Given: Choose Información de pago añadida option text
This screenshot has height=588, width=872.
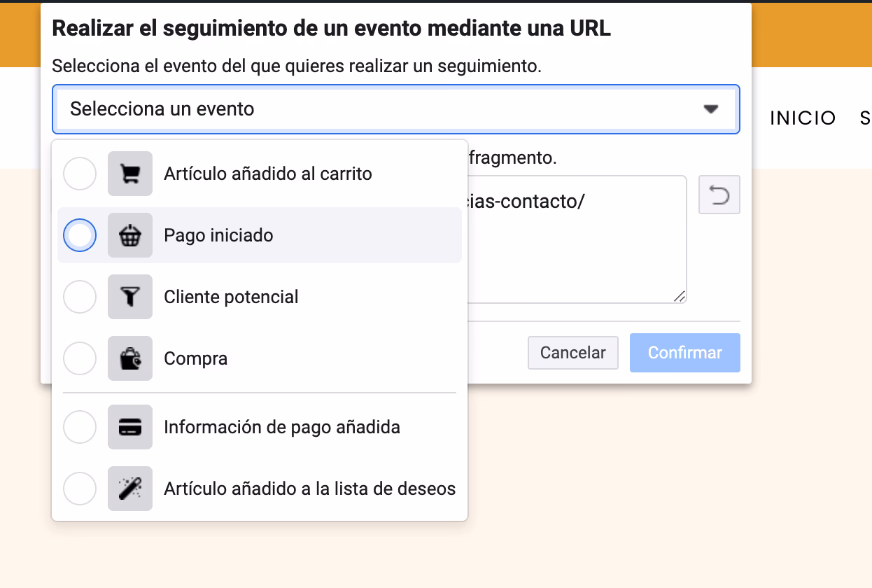Looking at the screenshot, I should [x=282, y=427].
